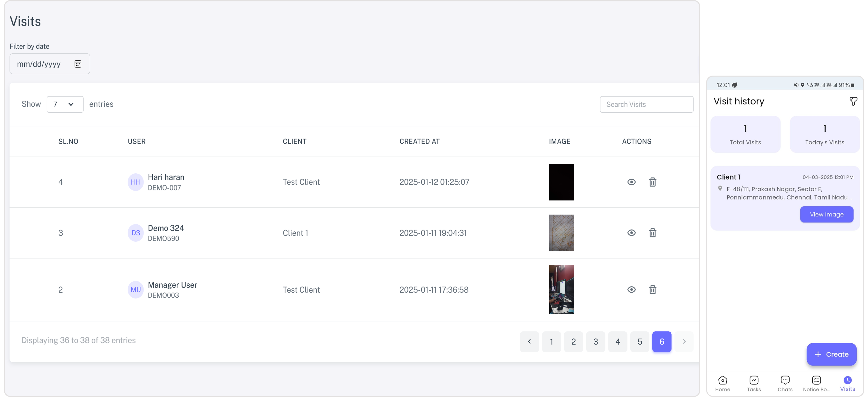Image resolution: width=868 pixels, height=397 pixels.
Task: Click employee code DEMO590
Action: click(164, 238)
